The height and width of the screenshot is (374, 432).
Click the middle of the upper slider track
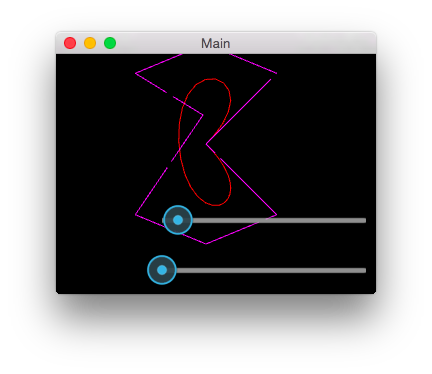pos(264,220)
